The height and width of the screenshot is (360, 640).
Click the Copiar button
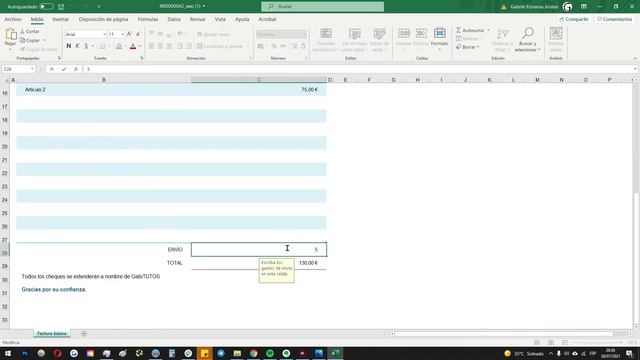[30, 40]
